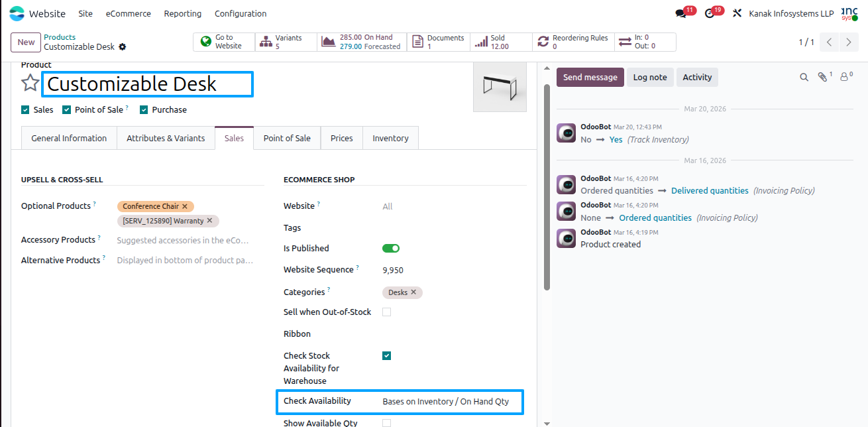
Task: Remove the Conference Chair tag
Action: point(185,206)
